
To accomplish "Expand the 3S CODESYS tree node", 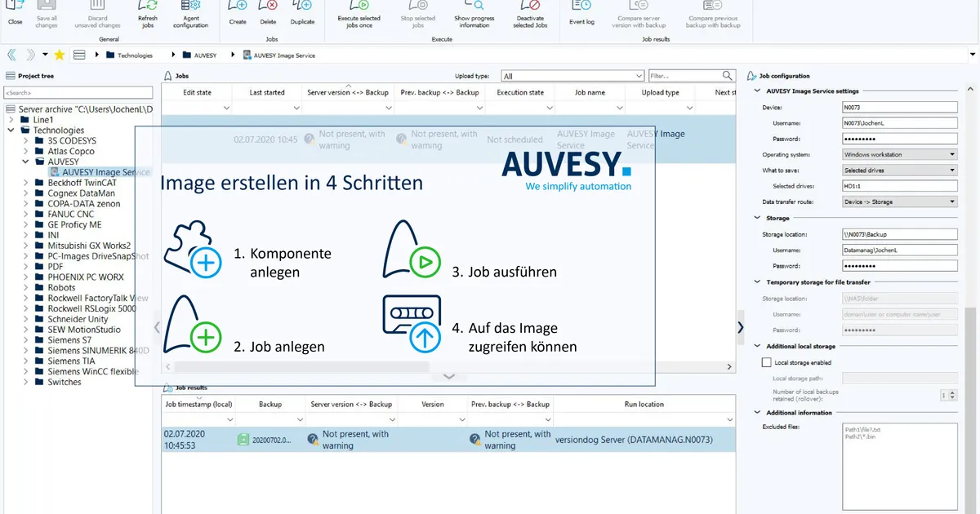I will (24, 140).
